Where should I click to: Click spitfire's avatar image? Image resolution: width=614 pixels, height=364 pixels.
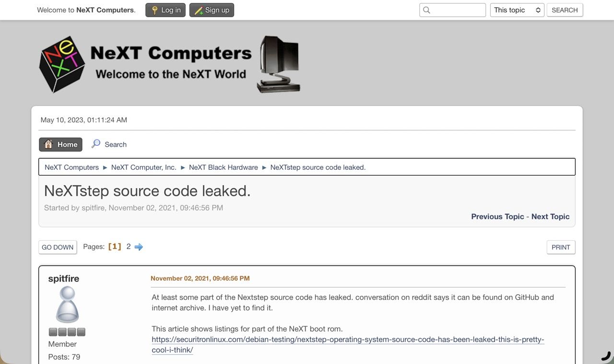(x=67, y=305)
